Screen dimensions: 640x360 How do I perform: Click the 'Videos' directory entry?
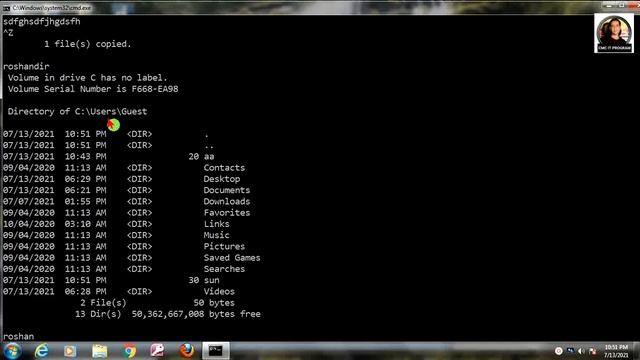[219, 291]
